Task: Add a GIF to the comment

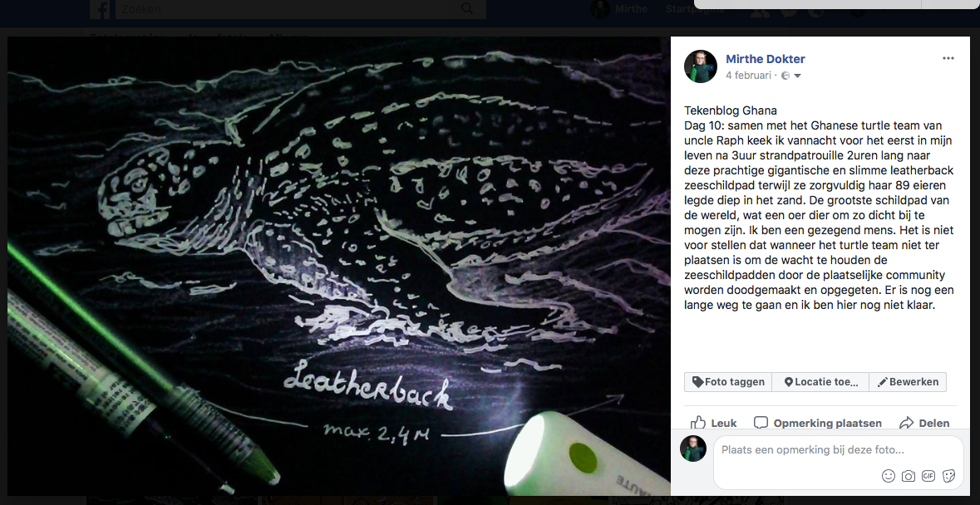Action: pos(928,476)
